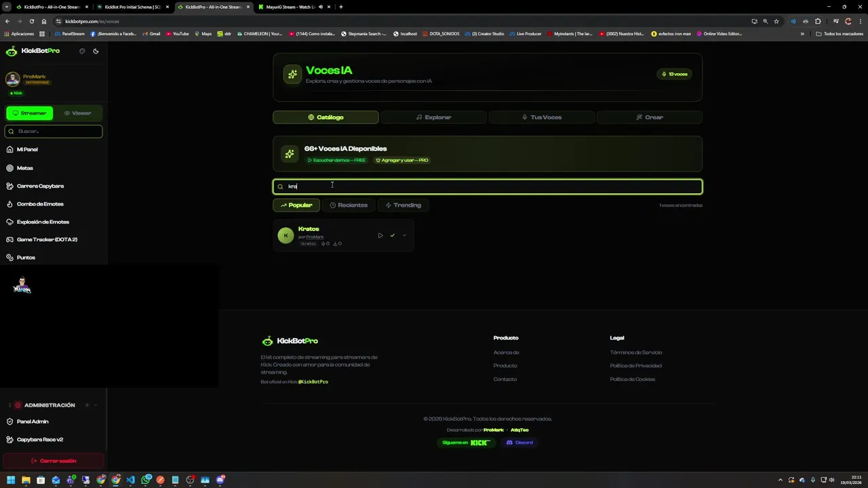Select the Tus Voces tab

point(542,117)
